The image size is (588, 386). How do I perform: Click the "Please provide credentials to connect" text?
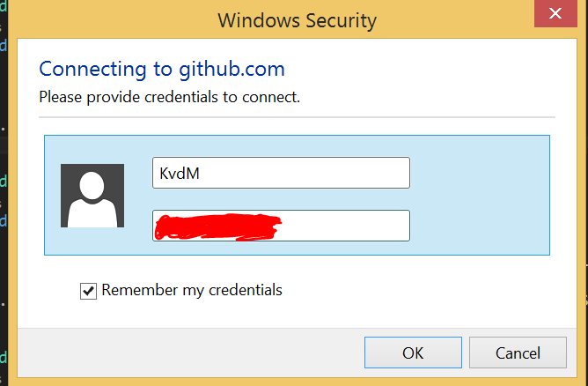coord(170,96)
